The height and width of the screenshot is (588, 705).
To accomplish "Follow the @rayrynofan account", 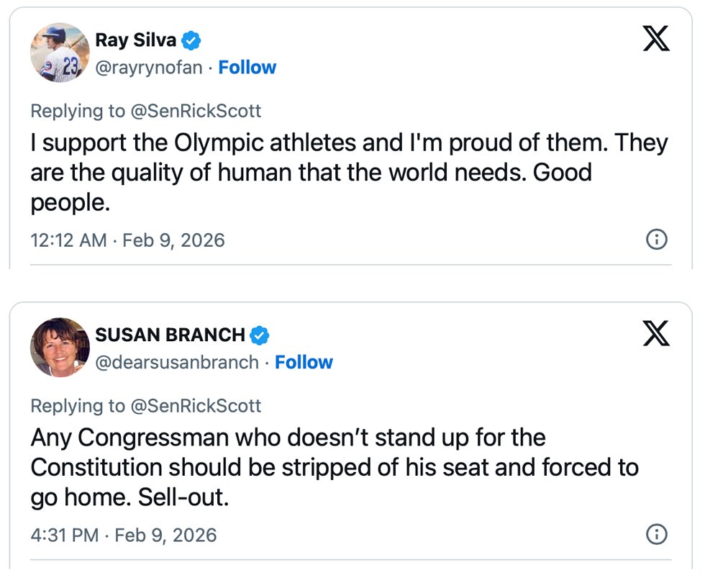I will click(x=247, y=68).
